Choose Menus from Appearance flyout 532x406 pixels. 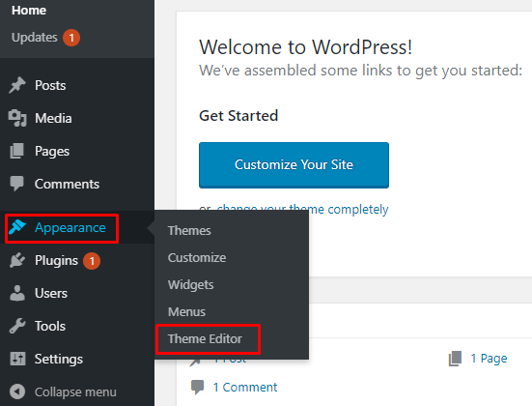point(186,311)
